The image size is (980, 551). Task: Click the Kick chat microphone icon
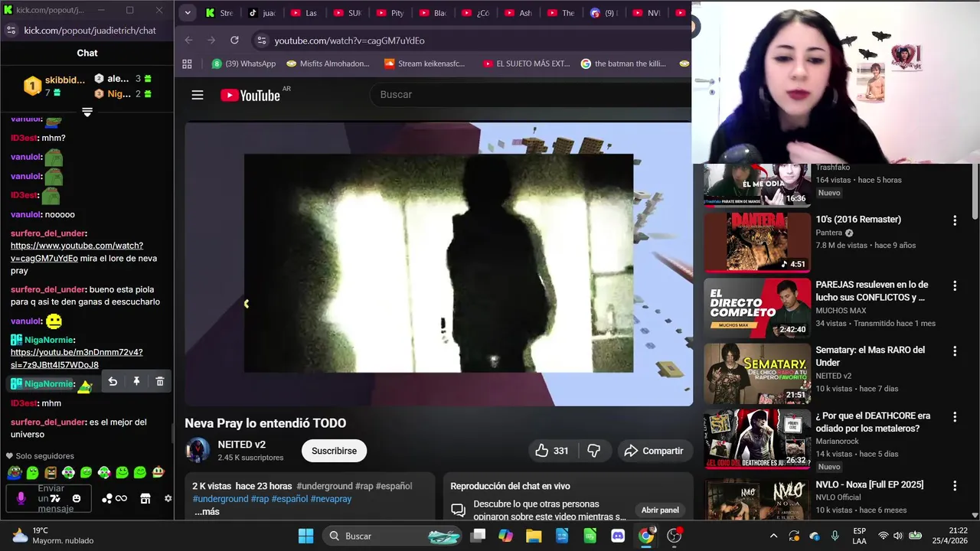21,498
